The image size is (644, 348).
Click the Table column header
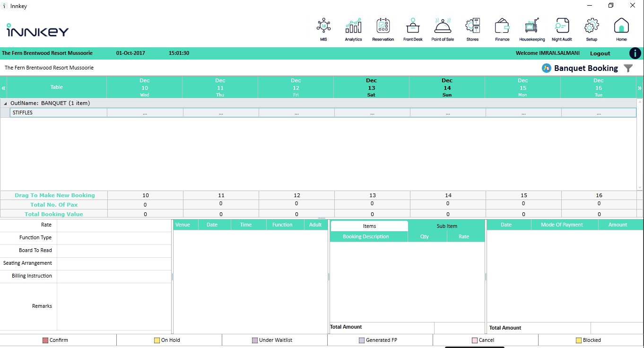coord(57,87)
